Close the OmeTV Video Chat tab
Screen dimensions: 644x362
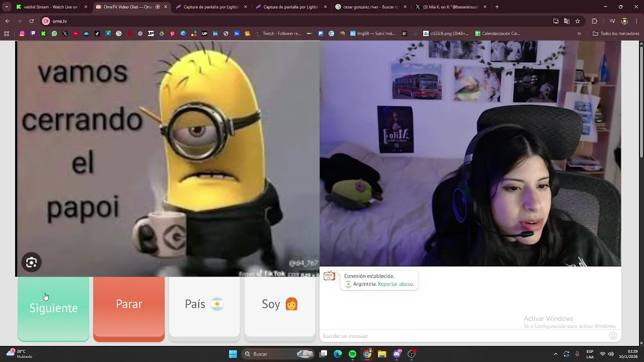tap(166, 7)
